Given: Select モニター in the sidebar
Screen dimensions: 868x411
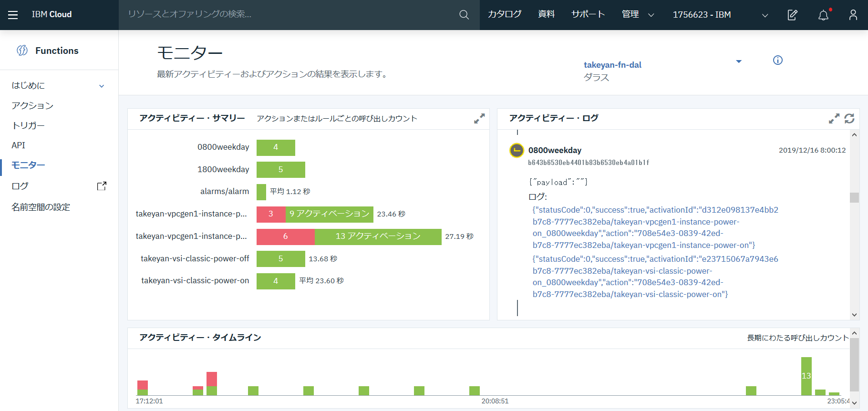Looking at the screenshot, I should tap(28, 165).
